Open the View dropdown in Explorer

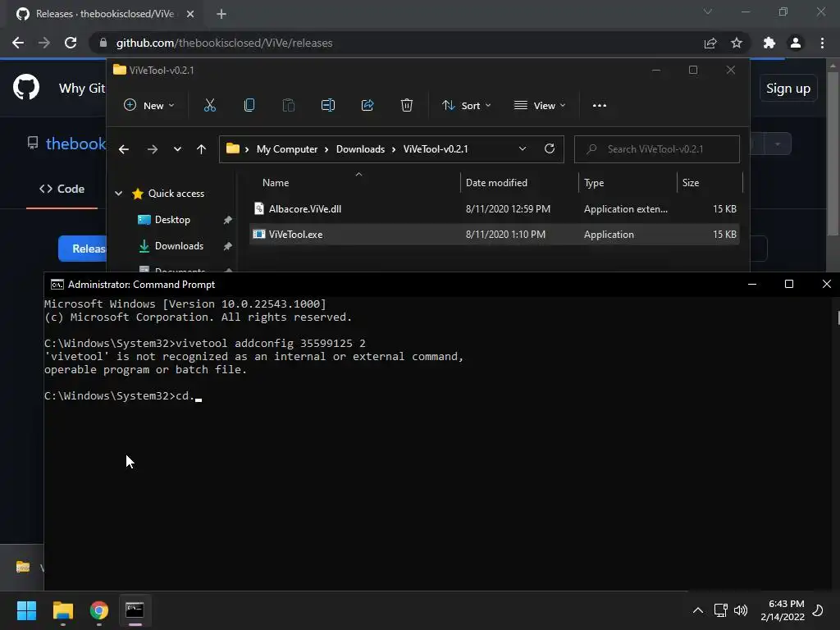(x=540, y=106)
